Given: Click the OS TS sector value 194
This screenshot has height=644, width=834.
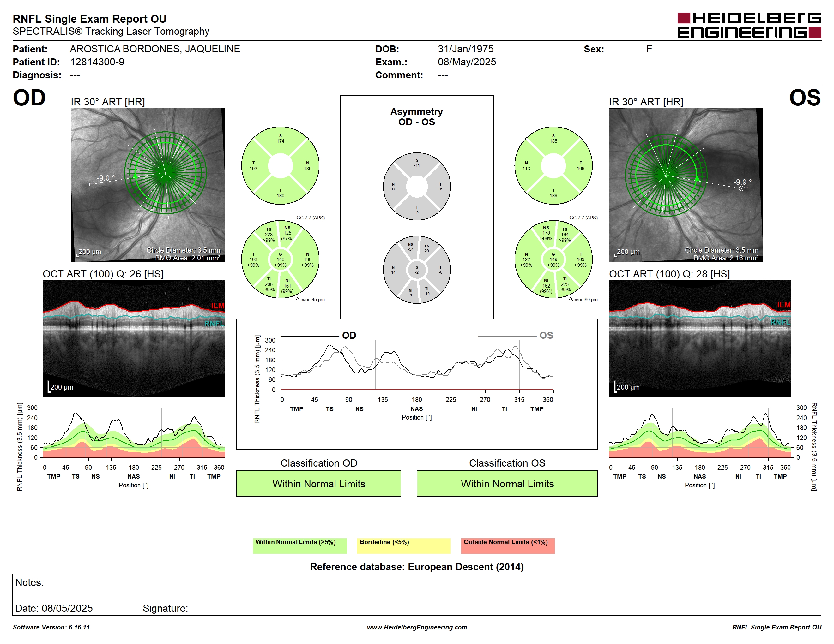Looking at the screenshot, I should click(x=565, y=235).
